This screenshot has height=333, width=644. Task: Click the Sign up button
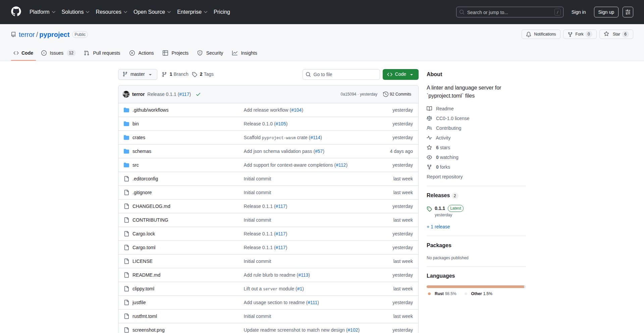(x=606, y=12)
